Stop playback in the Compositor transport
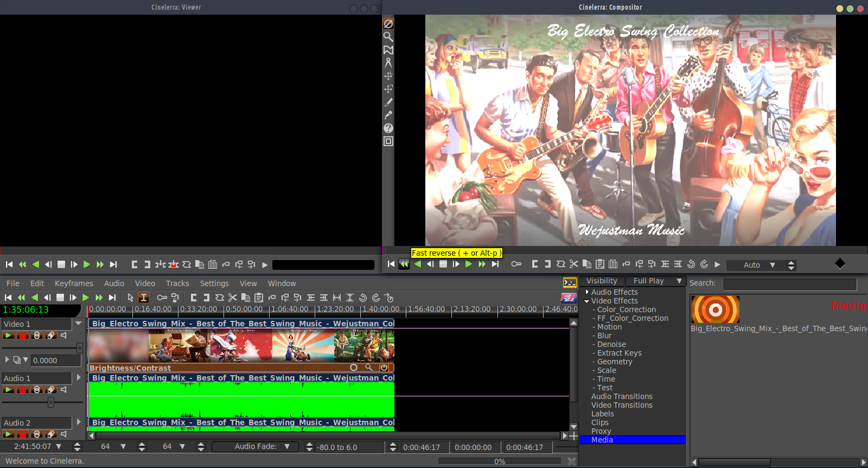Screen dimensions: 868x468 443,264
